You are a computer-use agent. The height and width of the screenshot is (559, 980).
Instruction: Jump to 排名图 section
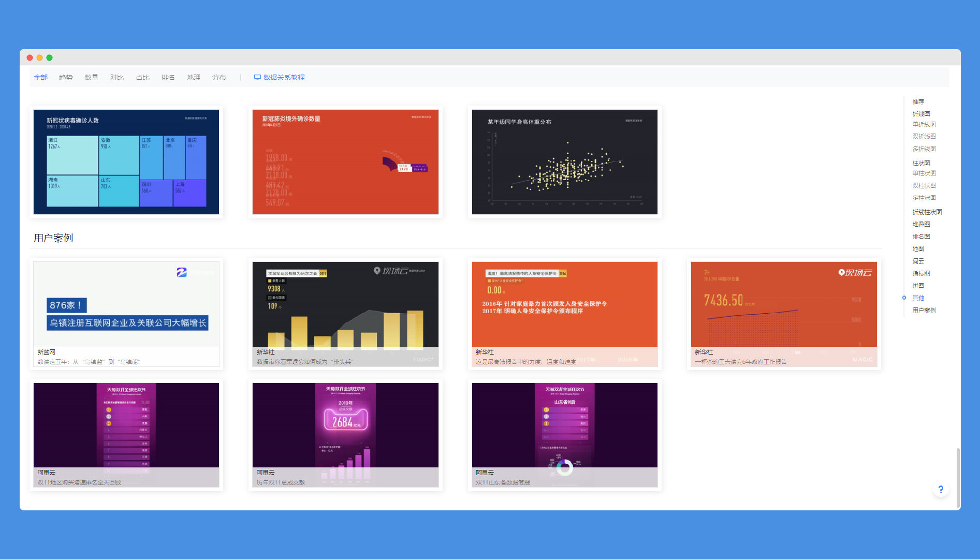coord(921,237)
